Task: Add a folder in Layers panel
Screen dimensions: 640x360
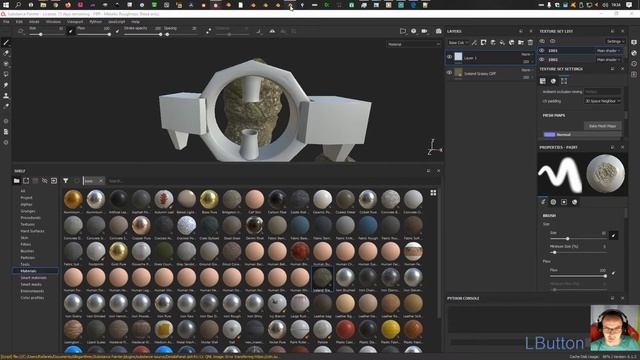Action: 521,42
